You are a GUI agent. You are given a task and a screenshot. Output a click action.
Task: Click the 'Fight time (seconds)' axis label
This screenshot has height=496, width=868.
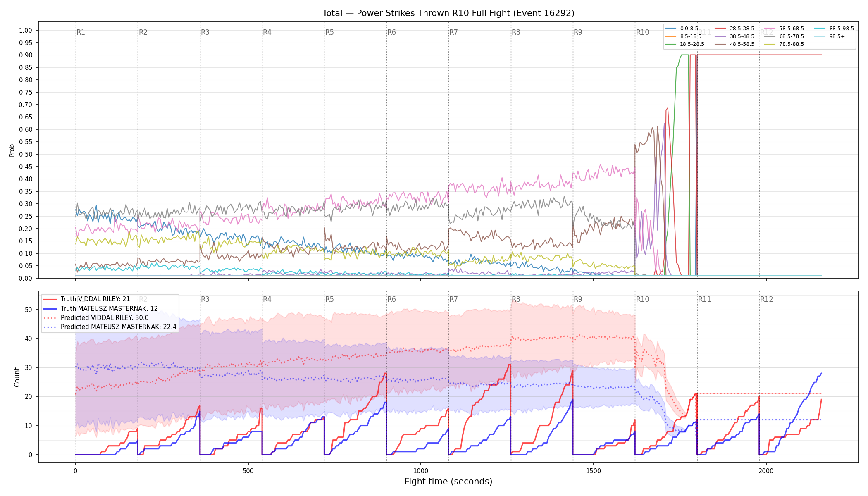coord(448,482)
